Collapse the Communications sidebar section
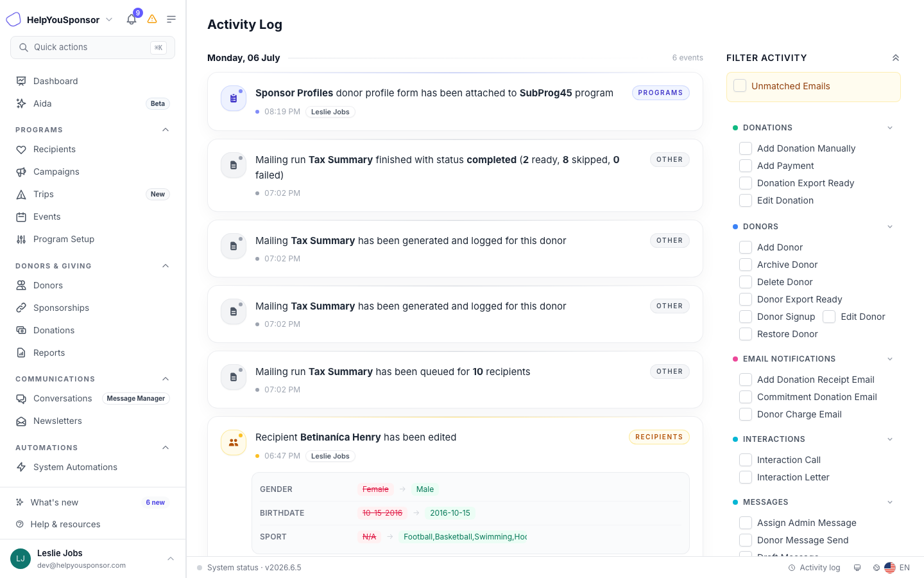Viewport: 924px width, 578px height. [166, 379]
